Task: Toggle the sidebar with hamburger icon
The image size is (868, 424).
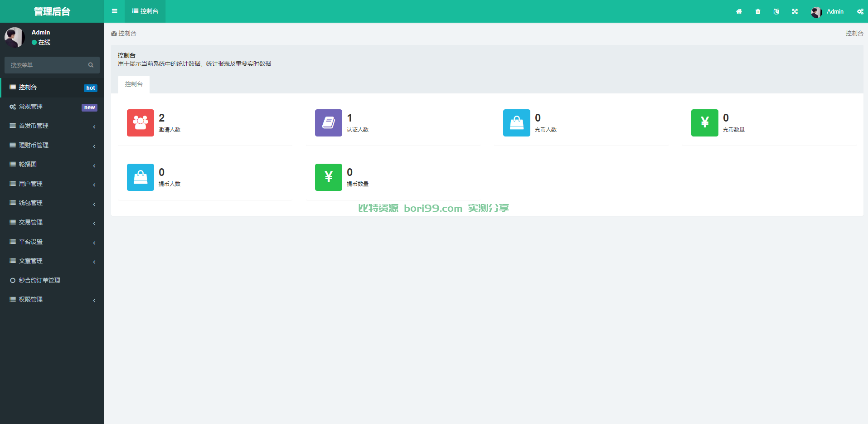Action: (x=115, y=11)
